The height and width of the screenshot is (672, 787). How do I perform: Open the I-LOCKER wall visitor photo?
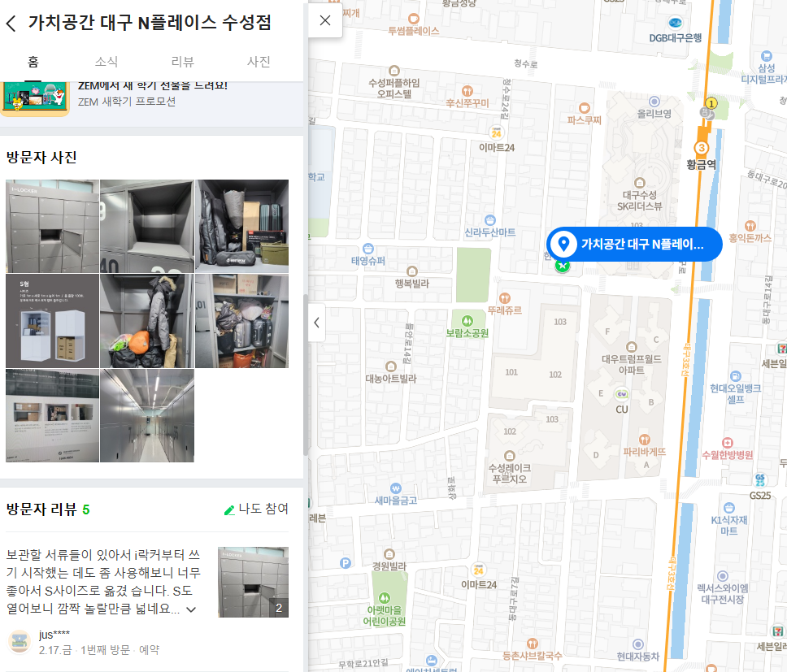pyautogui.click(x=52, y=226)
